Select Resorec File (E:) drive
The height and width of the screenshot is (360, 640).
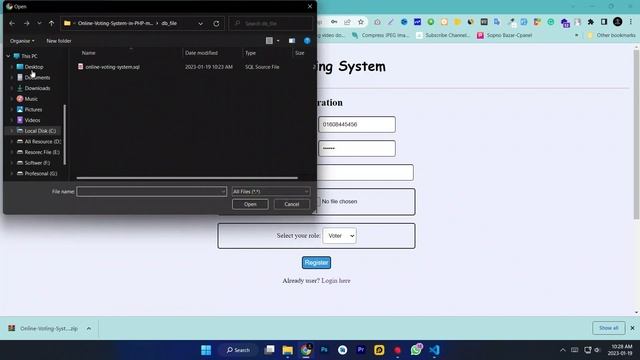pyautogui.click(x=42, y=152)
